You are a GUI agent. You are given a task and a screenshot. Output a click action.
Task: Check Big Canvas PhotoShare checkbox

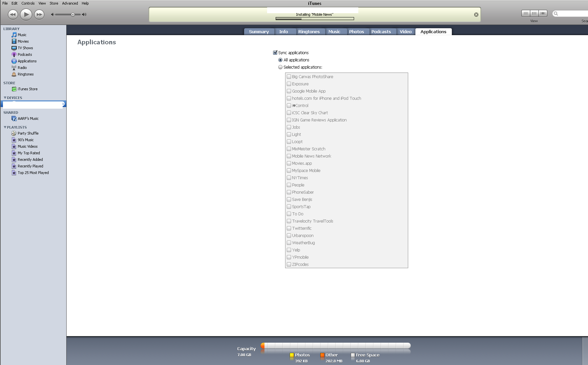point(289,76)
